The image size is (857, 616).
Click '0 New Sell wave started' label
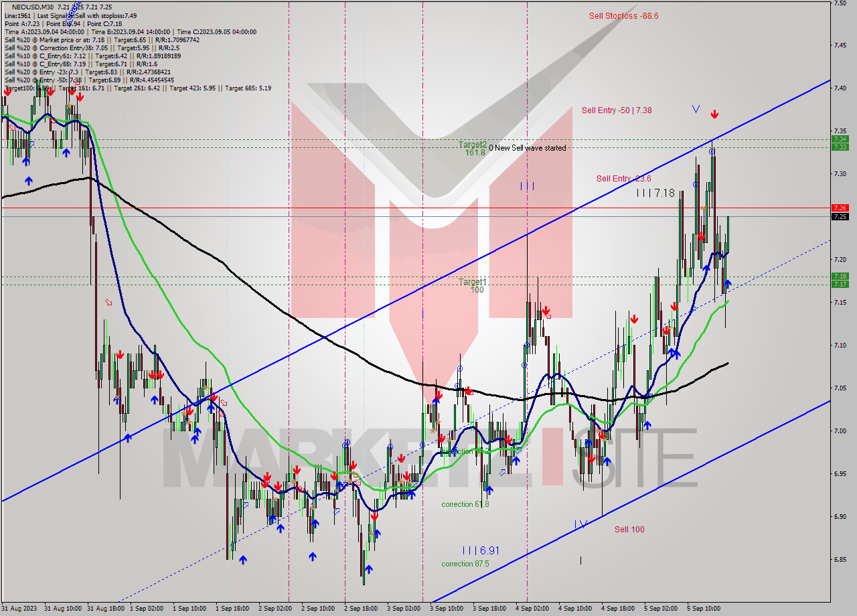527,148
